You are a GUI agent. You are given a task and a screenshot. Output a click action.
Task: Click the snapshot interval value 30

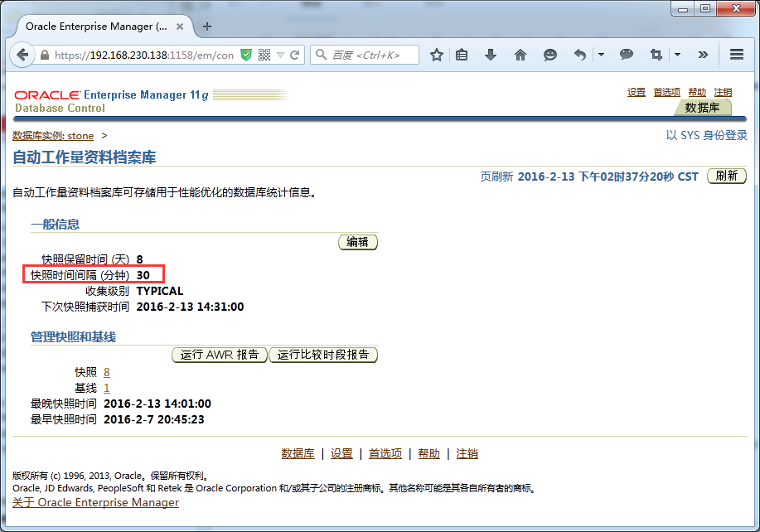click(143, 275)
